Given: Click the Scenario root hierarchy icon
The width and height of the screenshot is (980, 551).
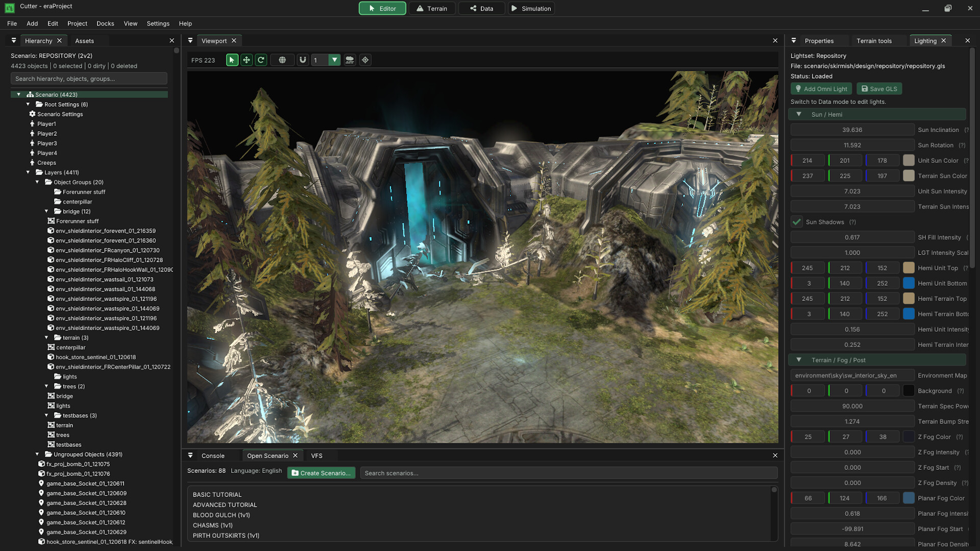Looking at the screenshot, I should point(30,94).
